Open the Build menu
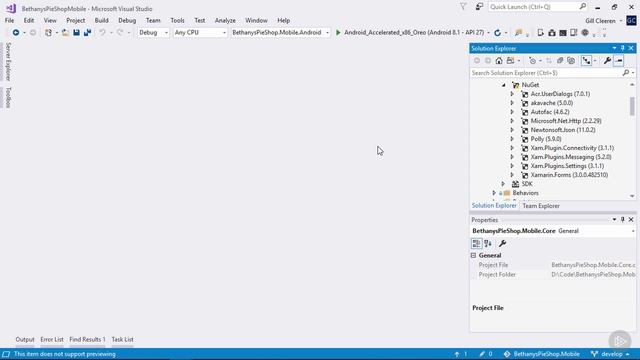This screenshot has width=640, height=360. click(x=102, y=20)
